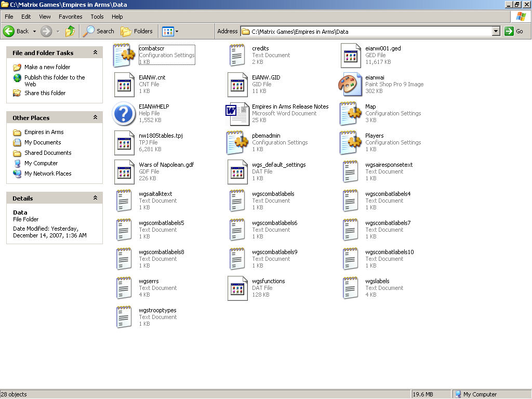Select the wgslabels text document icon
Image resolution: width=532 pixels, height=399 pixels.
pos(351,288)
